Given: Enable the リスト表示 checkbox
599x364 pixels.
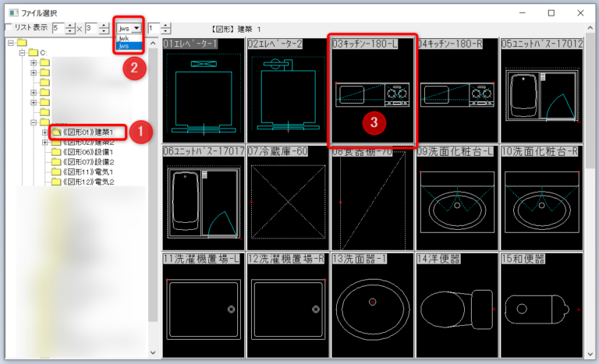Looking at the screenshot, I should click(8, 27).
